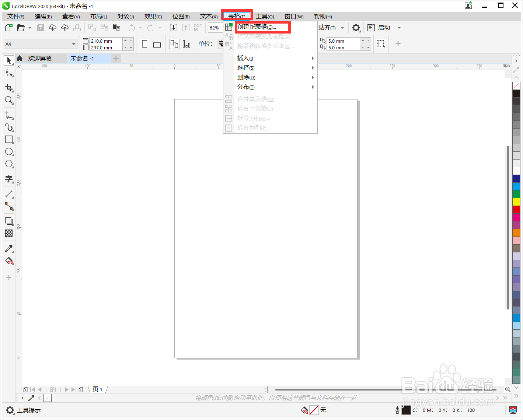Select the Parallel Dimension tool

(x=9, y=194)
